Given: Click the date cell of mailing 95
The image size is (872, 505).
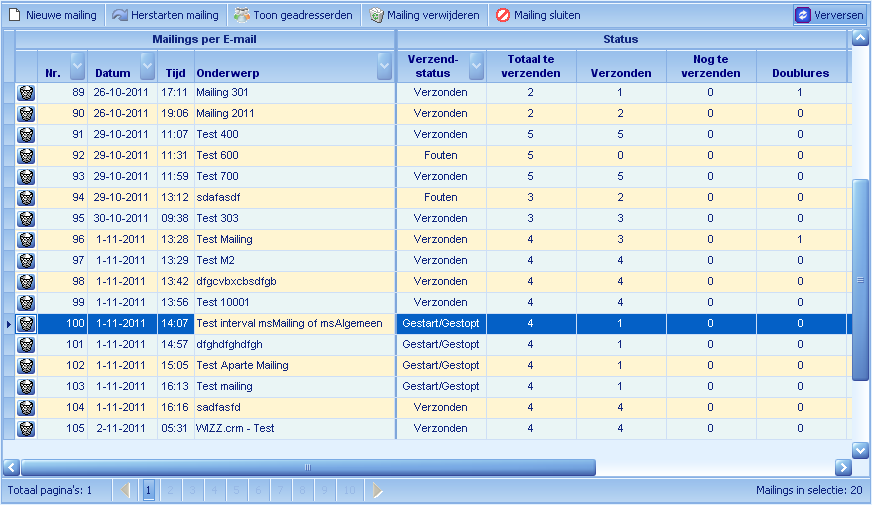Looking at the screenshot, I should (x=122, y=219).
